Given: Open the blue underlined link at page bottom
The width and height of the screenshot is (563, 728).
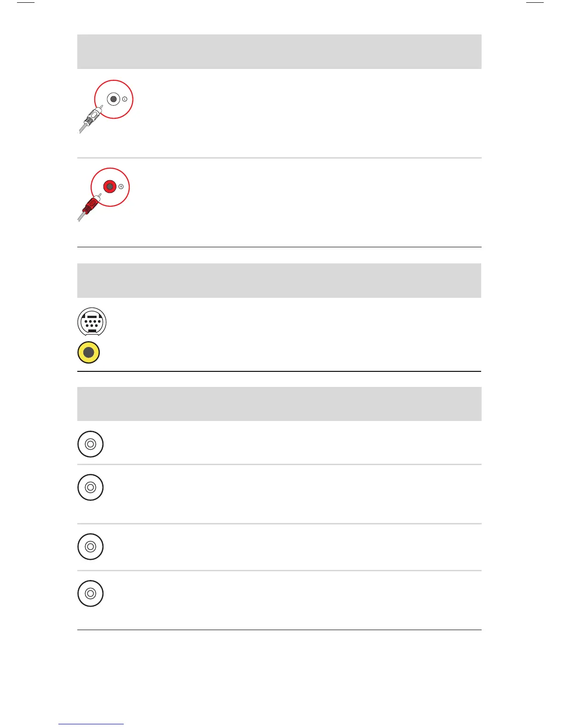Looking at the screenshot, I should pos(91,724).
